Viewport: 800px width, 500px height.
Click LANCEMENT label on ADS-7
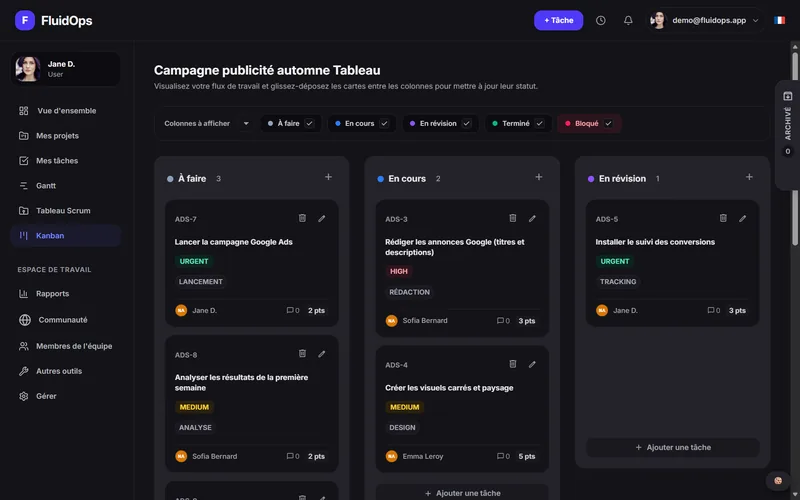coord(201,282)
